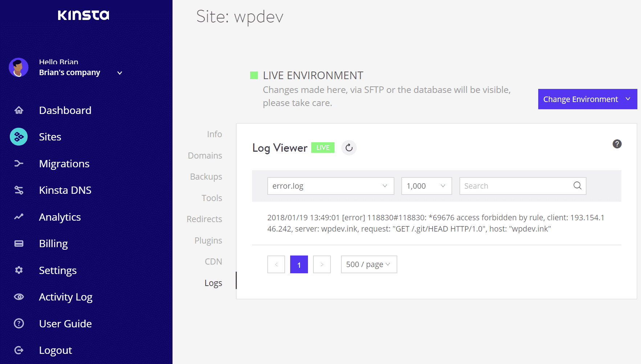Click the Sites icon in sidebar

pos(19,137)
